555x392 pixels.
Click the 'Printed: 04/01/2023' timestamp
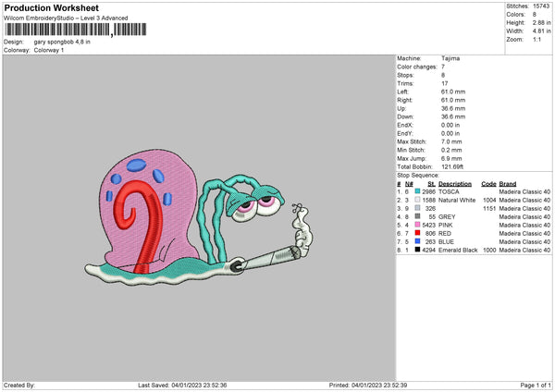[368, 385]
